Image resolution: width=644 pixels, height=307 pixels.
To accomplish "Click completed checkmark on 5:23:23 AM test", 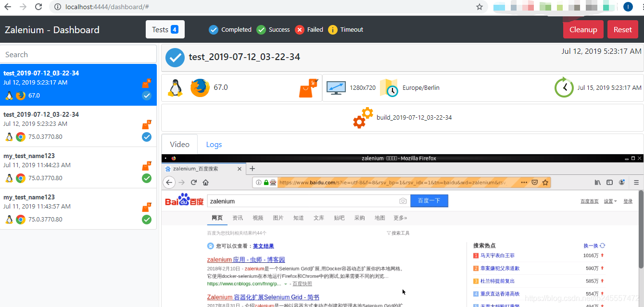I will coord(147,137).
